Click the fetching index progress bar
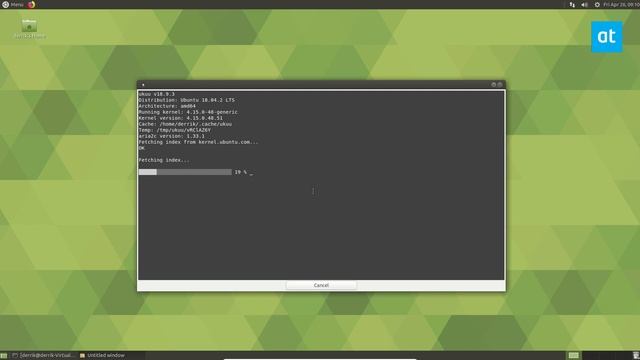Viewport: 640px width, 360px height. tap(185, 172)
